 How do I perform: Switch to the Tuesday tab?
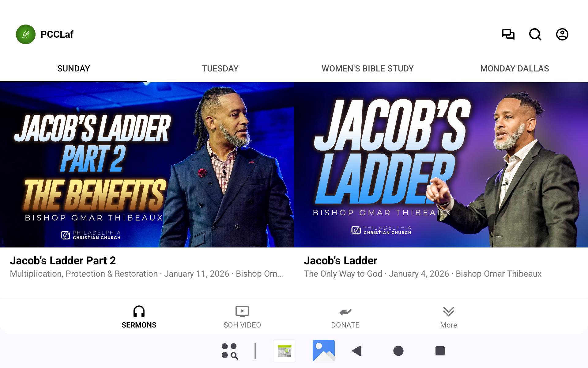pos(220,68)
